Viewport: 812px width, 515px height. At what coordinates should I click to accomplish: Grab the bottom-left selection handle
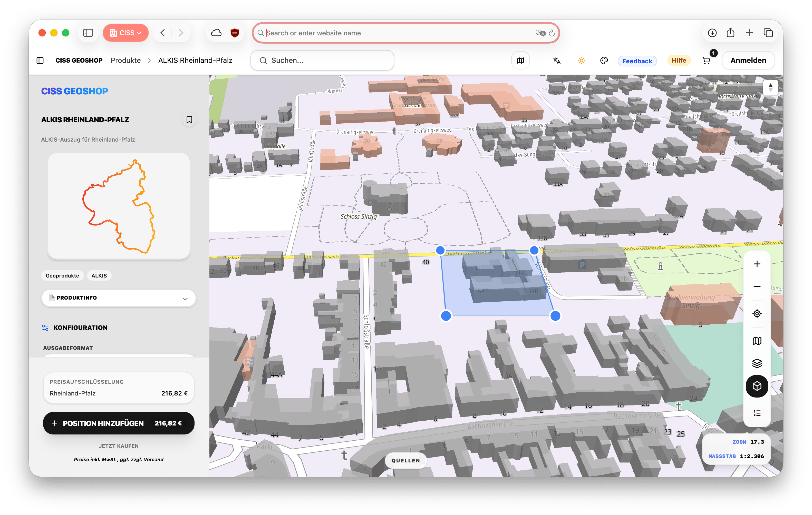(x=446, y=316)
